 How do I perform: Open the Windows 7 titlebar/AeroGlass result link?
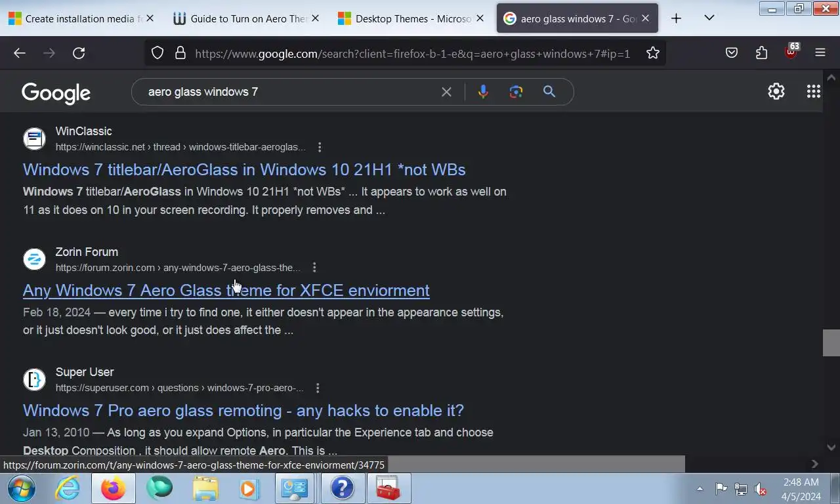pyautogui.click(x=244, y=170)
